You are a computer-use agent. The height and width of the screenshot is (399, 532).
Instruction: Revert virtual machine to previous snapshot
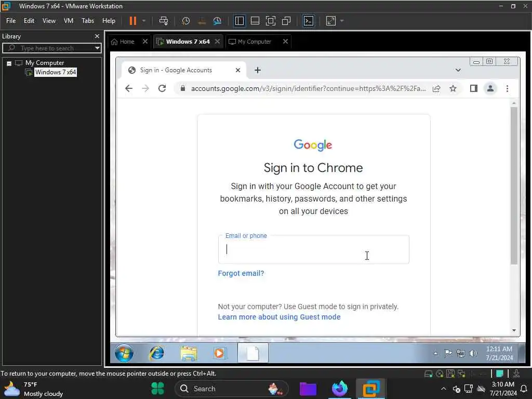202,21
